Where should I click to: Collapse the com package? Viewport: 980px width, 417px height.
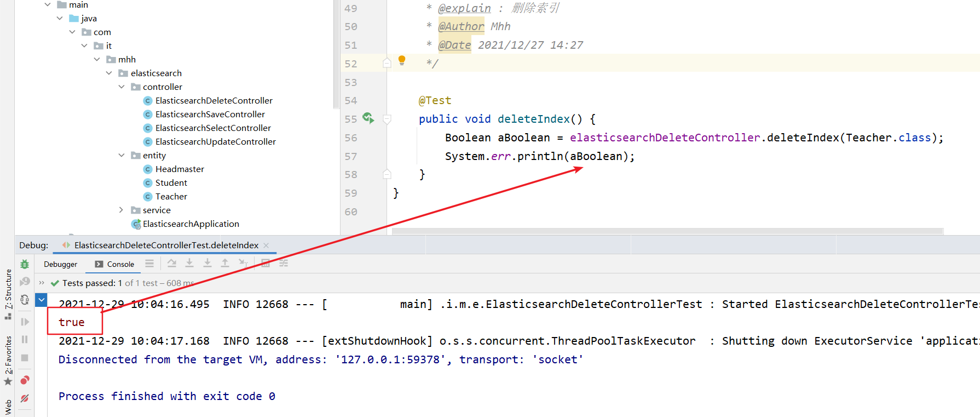(72, 32)
